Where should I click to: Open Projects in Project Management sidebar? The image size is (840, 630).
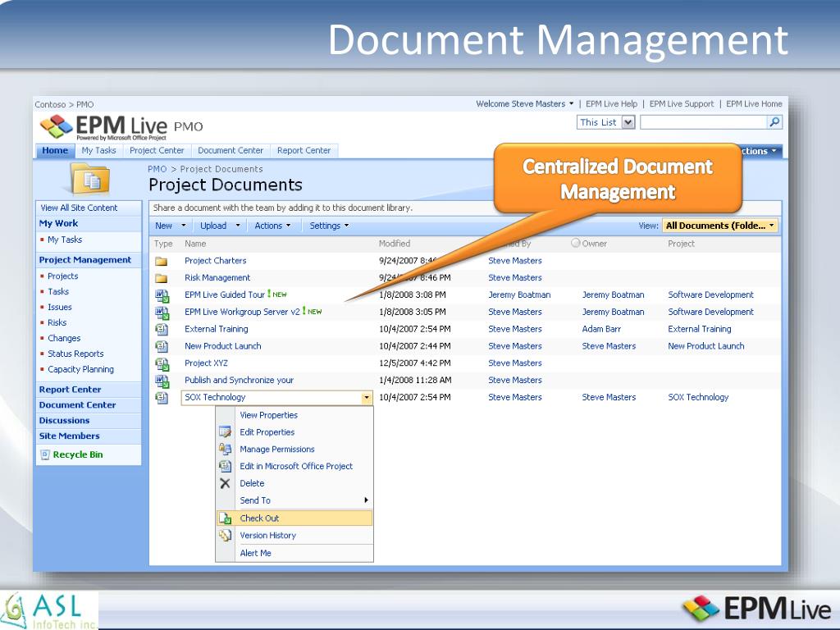pos(62,276)
